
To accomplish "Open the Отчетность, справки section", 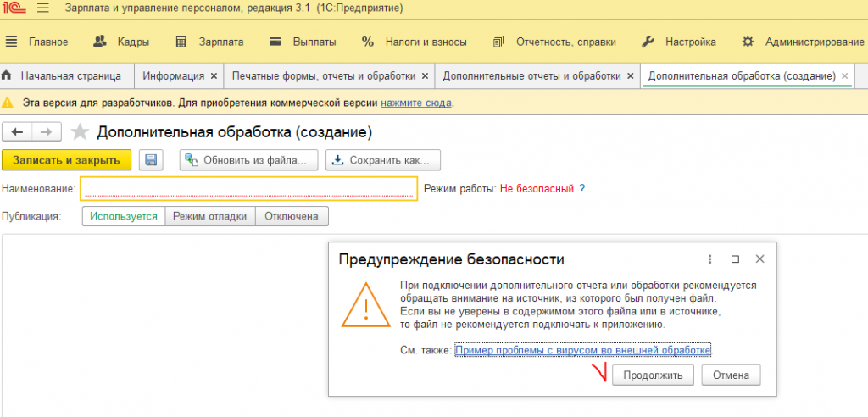I will click(x=565, y=42).
